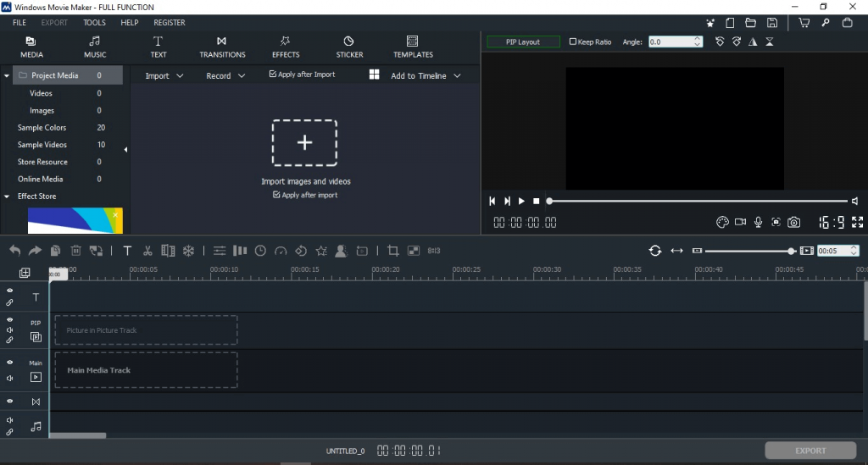
Task: Click the undo arrow in timeline toolbar
Action: [14, 251]
